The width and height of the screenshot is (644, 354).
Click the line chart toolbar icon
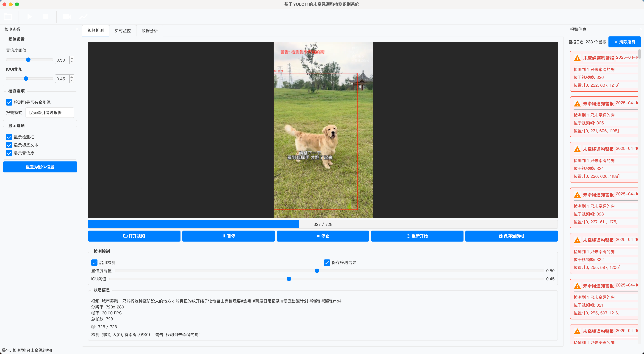tap(83, 17)
